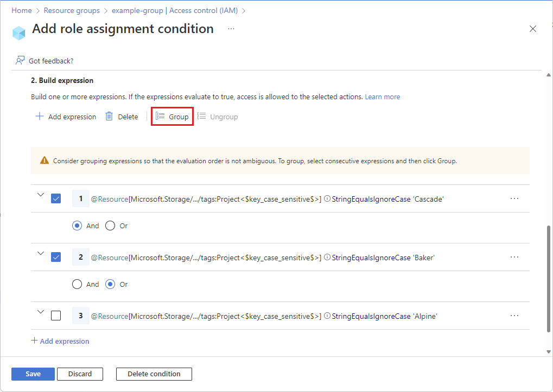Collapse expression 3 using its chevron
The width and height of the screenshot is (553, 392).
pyautogui.click(x=40, y=312)
